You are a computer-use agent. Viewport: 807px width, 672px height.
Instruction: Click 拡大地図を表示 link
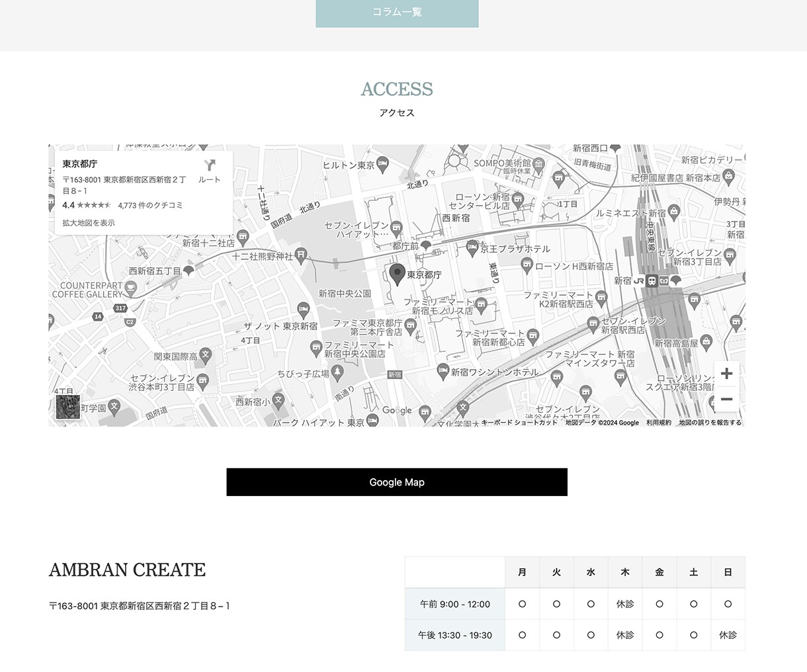click(x=89, y=223)
